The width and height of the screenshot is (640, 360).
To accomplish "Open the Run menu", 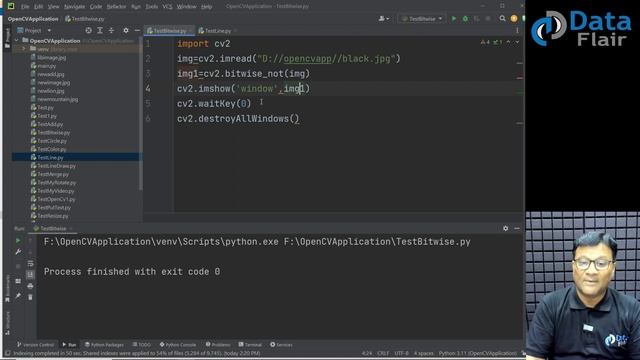I will point(136,7).
